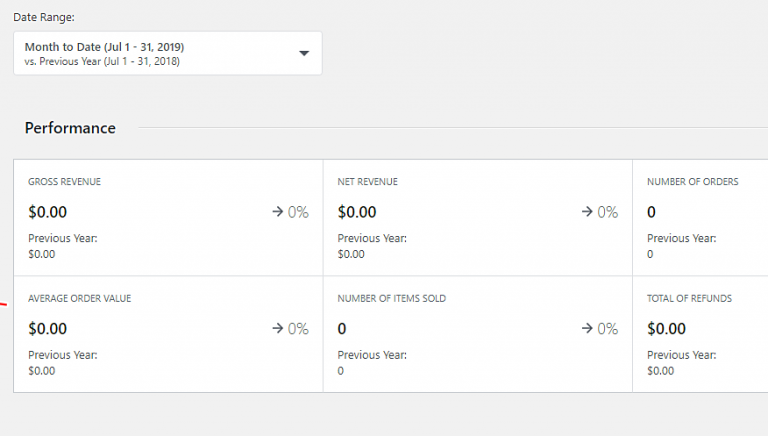The height and width of the screenshot is (436, 768).
Task: Click the vs. Previous Year comparison text
Action: 102,62
